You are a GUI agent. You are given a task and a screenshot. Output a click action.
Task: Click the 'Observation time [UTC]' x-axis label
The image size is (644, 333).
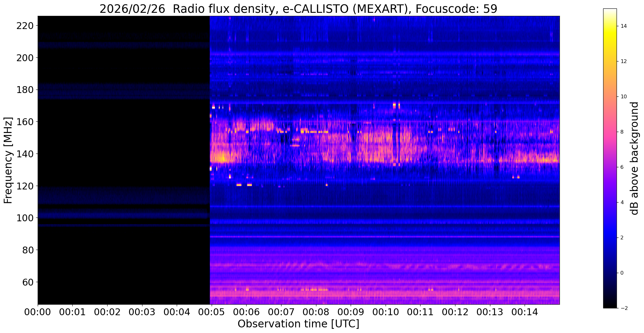(x=298, y=324)
